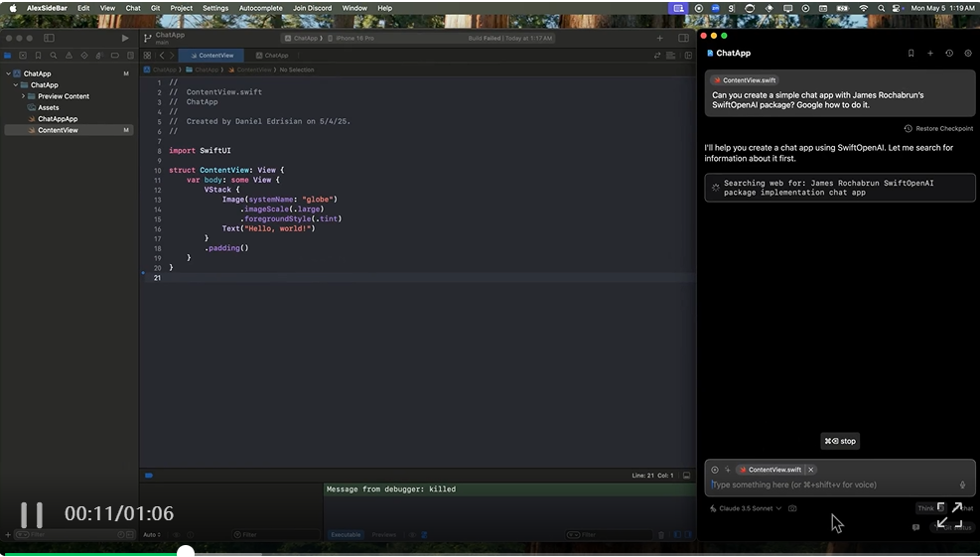Click the microphone voice input icon
The width and height of the screenshot is (980, 557).
coord(962,485)
